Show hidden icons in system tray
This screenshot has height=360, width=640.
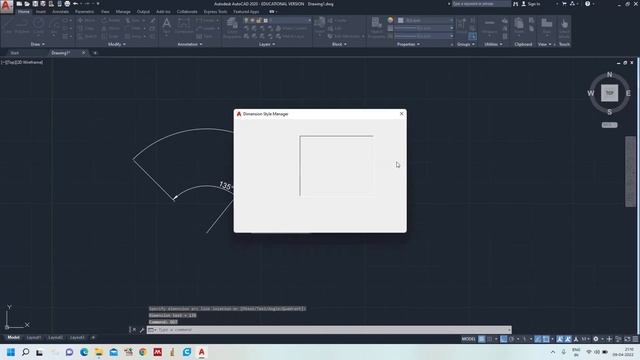click(553, 352)
